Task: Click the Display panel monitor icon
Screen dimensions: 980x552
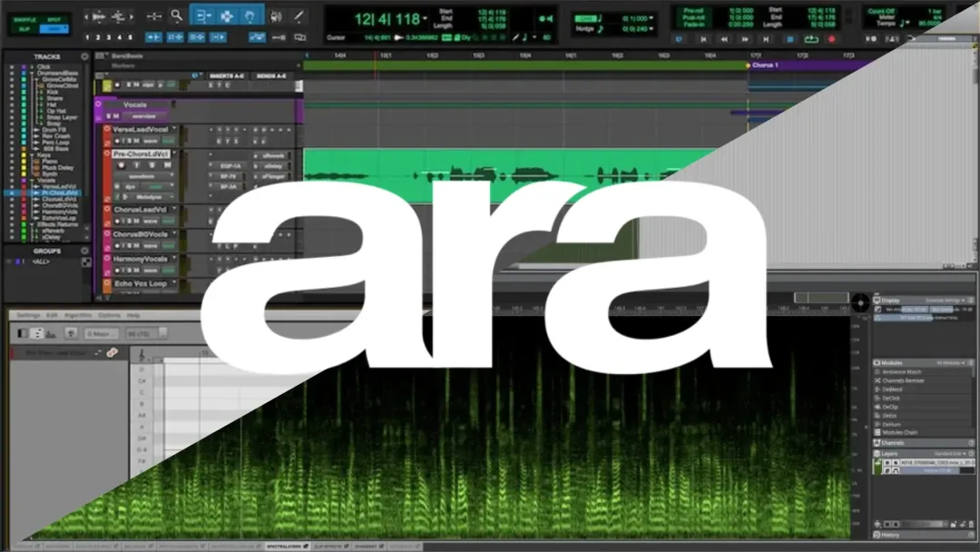Action: 877,301
